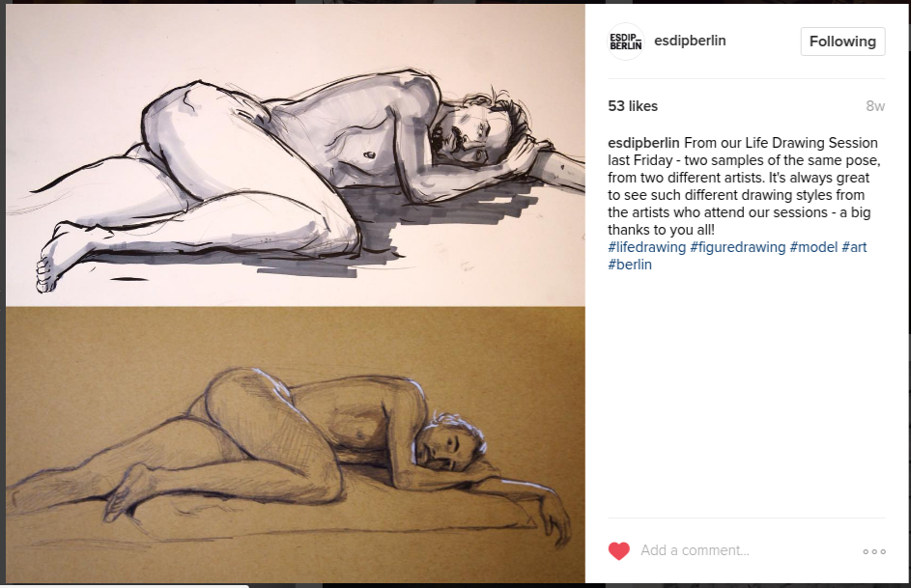Click the 8w post timestamp

pos(875,106)
